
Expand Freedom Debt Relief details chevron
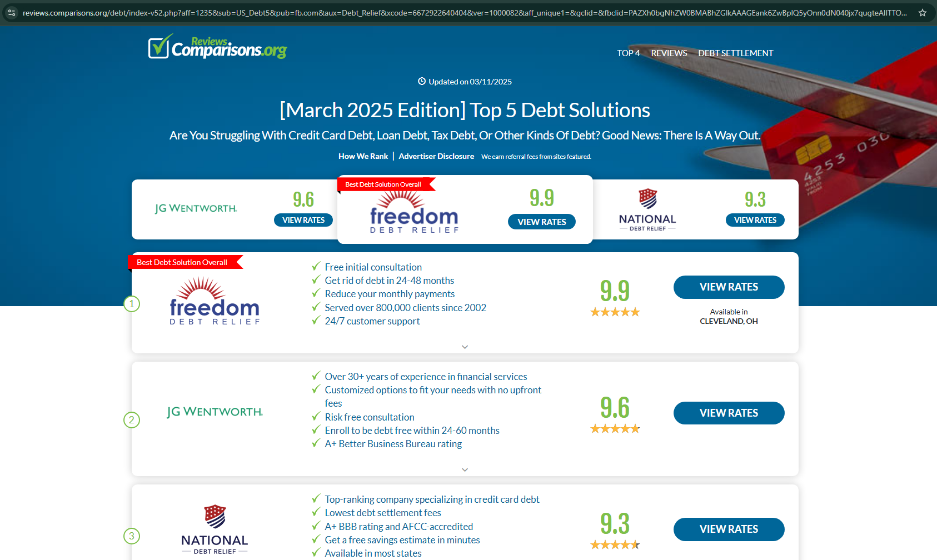point(465,347)
